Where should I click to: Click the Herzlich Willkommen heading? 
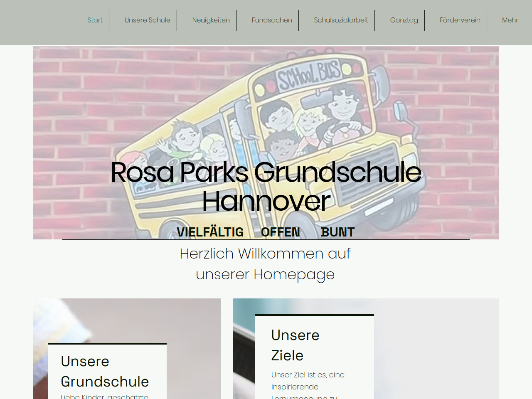(x=265, y=264)
